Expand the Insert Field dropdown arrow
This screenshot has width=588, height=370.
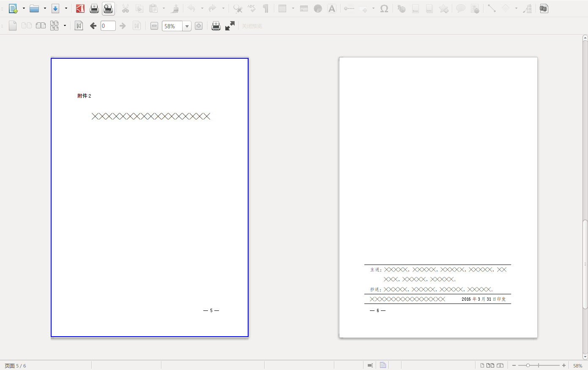click(x=373, y=8)
